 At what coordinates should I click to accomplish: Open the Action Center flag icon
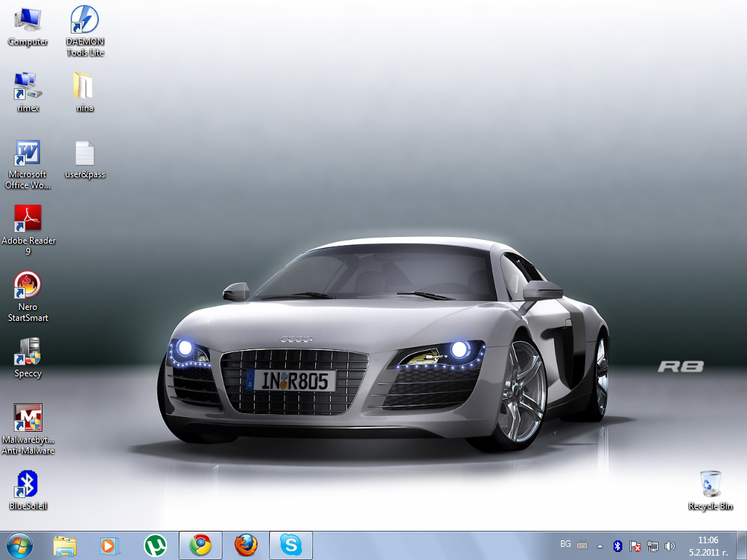635,546
